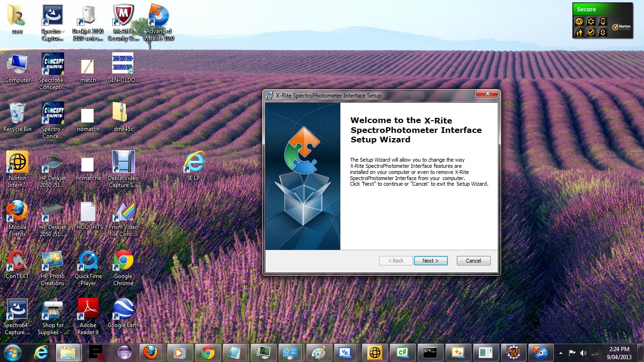Screen dimensions: 644x362
Task: Open Paint from the taskbar
Action: pyautogui.click(x=319, y=352)
